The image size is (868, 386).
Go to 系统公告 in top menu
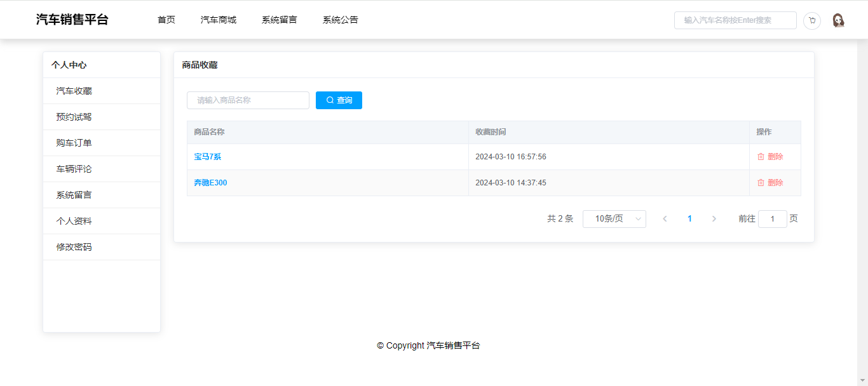click(341, 20)
